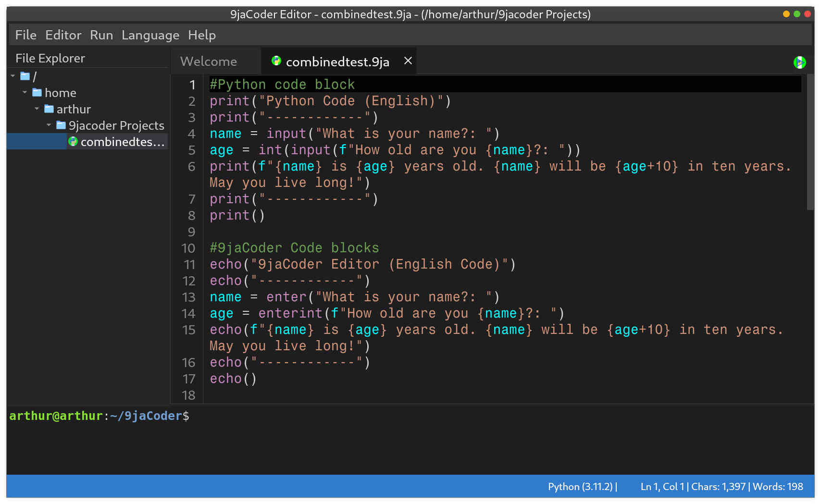Image resolution: width=821 pixels, height=504 pixels.
Task: Select the combinedtest.9ja editor tab
Action: coord(337,61)
